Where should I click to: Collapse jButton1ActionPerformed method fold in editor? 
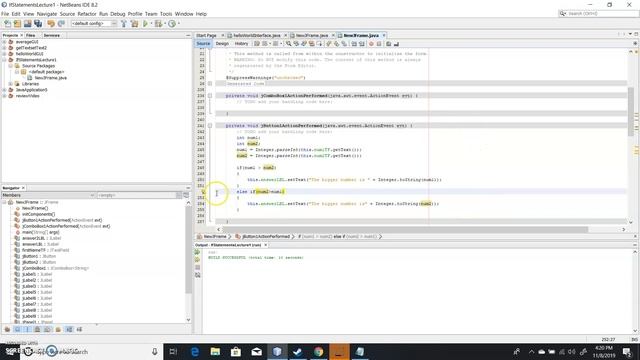[x=210, y=125]
